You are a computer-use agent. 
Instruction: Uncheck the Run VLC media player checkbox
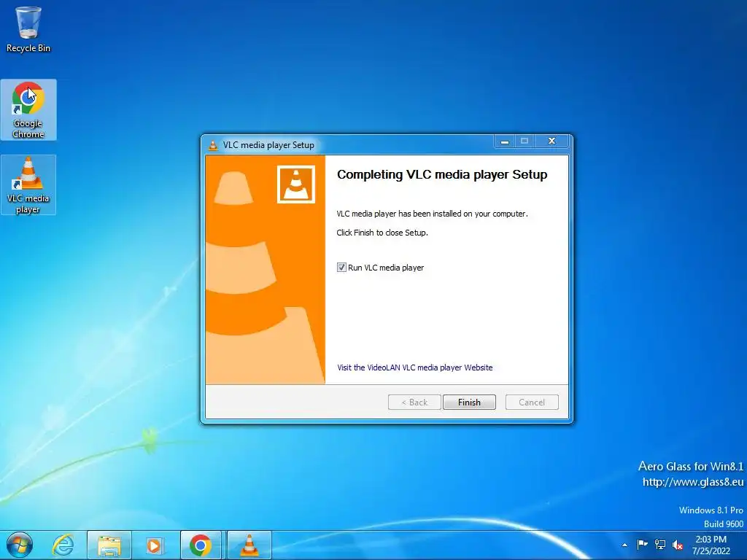(x=341, y=267)
